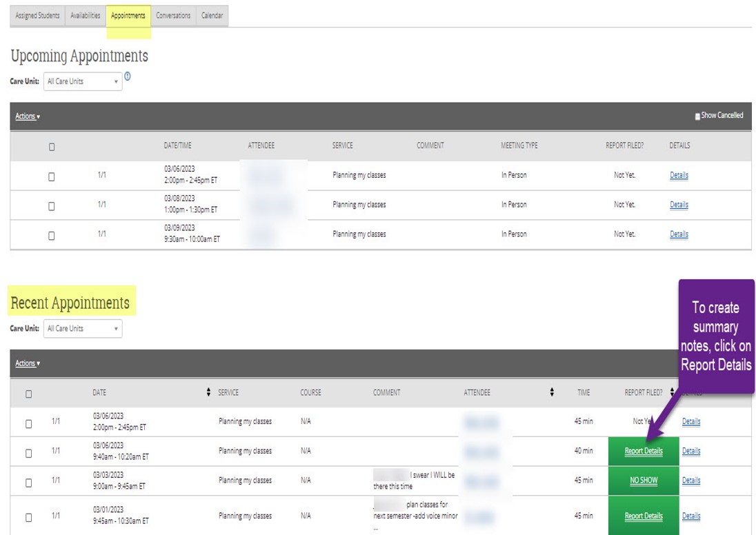Select all recent appointments via header checkbox
Screen dimensions: 756x535
click(28, 394)
